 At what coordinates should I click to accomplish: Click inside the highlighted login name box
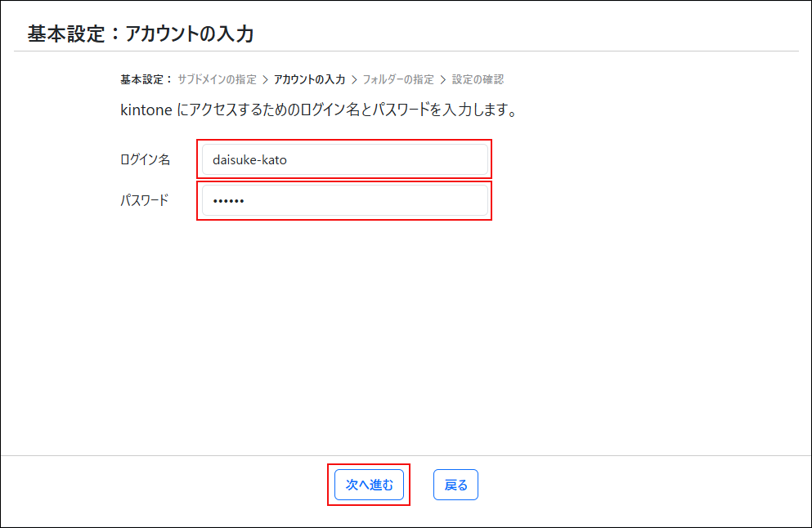click(343, 159)
